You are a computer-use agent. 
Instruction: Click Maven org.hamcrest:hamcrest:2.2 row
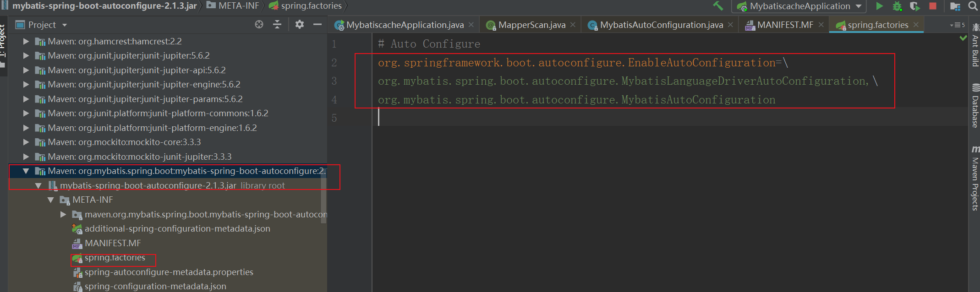[167, 41]
